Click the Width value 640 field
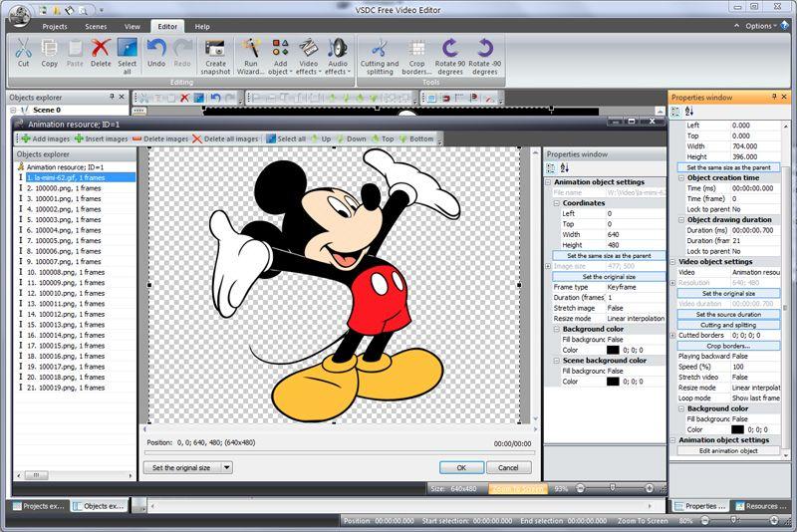Viewport: 797px width, 532px height. click(635, 235)
